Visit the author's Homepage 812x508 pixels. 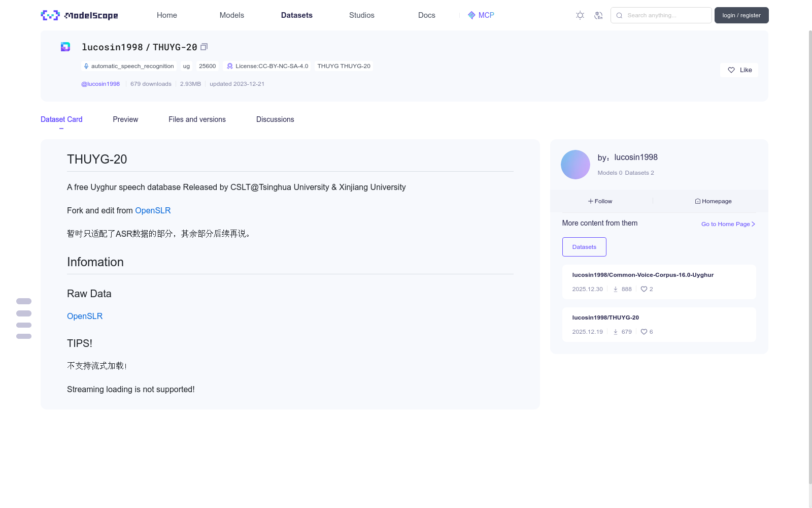point(713,201)
